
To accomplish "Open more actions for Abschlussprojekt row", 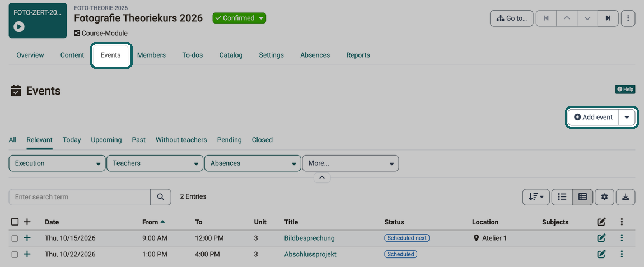I will pyautogui.click(x=622, y=254).
